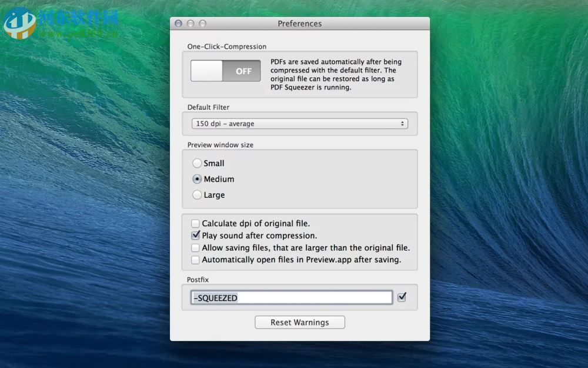Enable opening files in Preview.app after saving
Viewport: 588px width, 368px height.
tap(195, 260)
